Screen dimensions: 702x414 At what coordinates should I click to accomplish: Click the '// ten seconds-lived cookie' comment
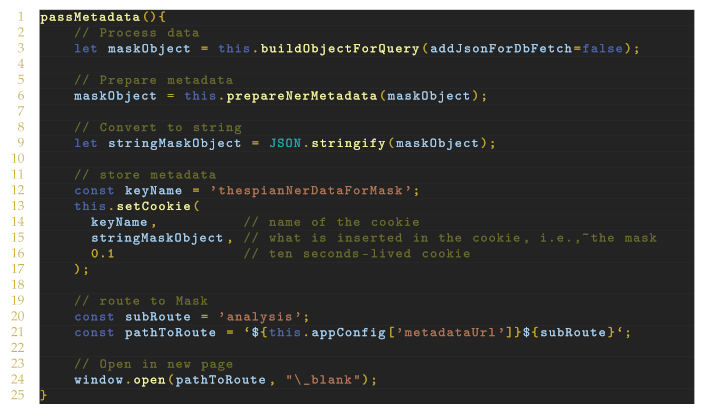point(356,253)
